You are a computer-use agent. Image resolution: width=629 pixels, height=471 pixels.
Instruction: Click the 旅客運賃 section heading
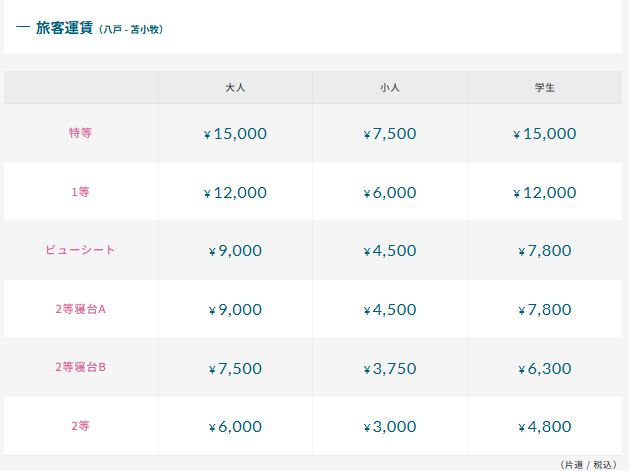[65, 28]
